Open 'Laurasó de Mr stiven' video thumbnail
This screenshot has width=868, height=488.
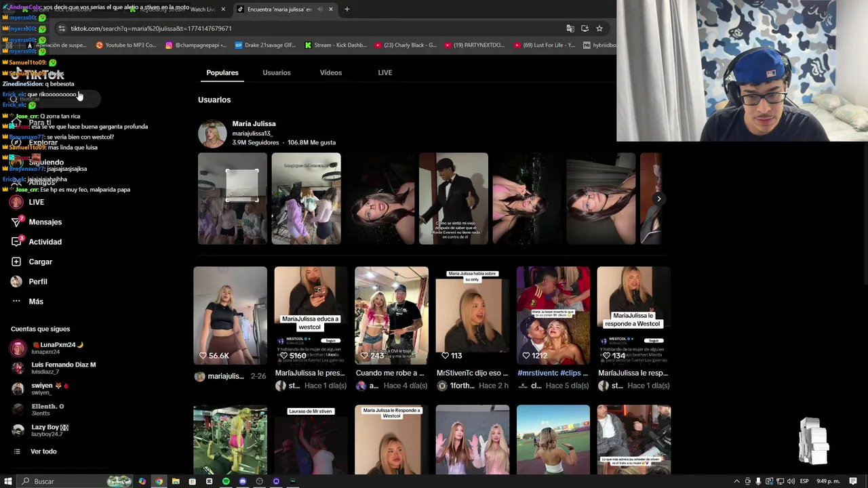(311, 440)
